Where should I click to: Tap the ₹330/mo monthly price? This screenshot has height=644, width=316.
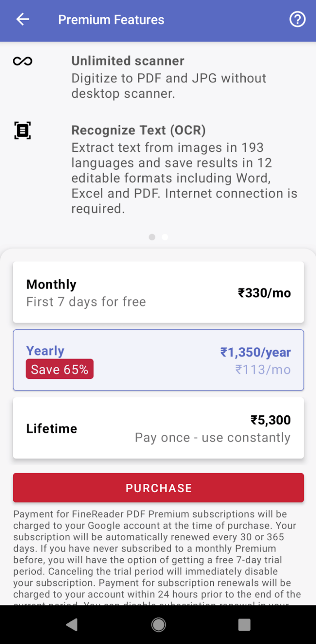pyautogui.click(x=264, y=293)
